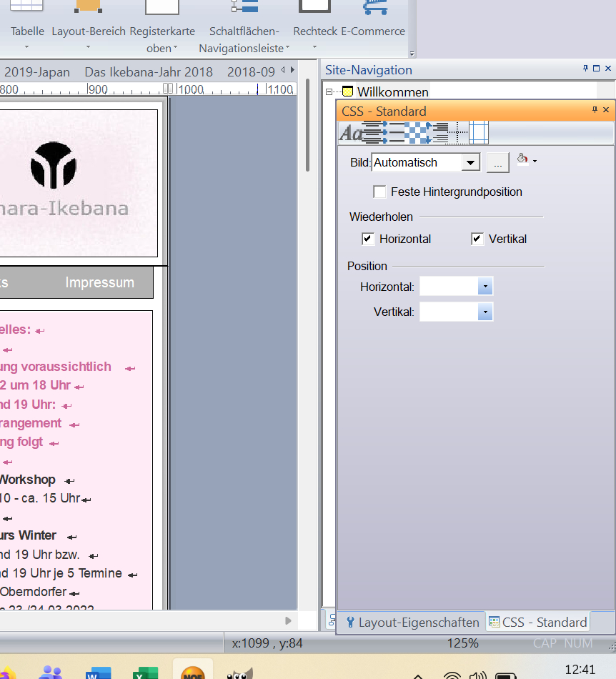This screenshot has height=679, width=616.
Task: Enable Feste Hintergrundposition checkbox
Action: point(379,192)
